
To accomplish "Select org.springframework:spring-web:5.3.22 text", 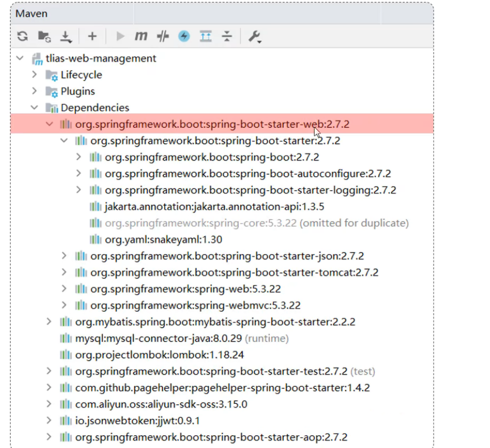I will [186, 289].
